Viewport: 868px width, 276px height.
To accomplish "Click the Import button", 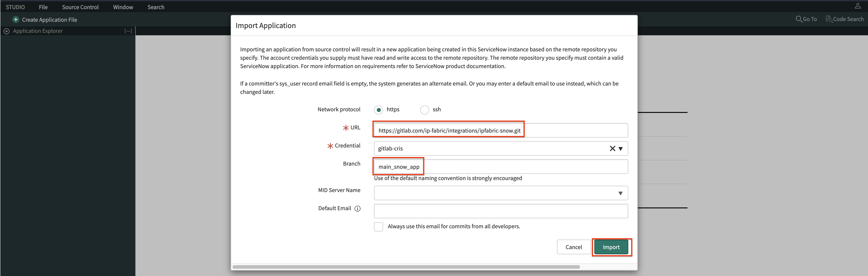I will pos(611,247).
